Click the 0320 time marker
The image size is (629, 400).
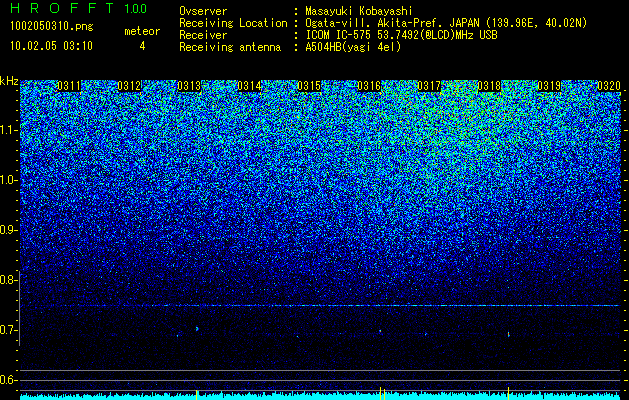coord(609,86)
